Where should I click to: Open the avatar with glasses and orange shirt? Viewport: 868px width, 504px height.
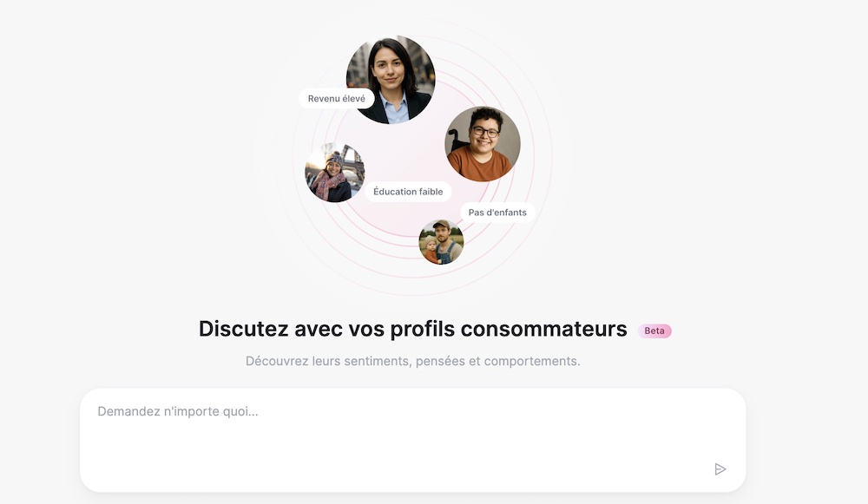point(483,144)
